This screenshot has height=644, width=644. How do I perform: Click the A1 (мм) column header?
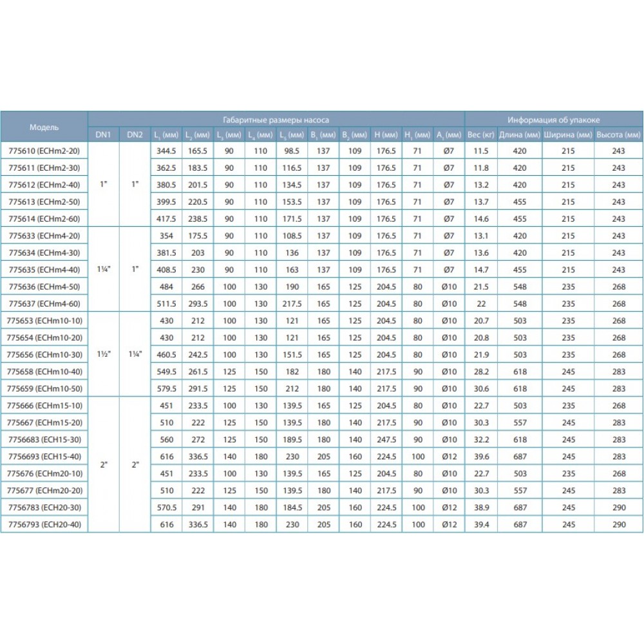(x=449, y=135)
